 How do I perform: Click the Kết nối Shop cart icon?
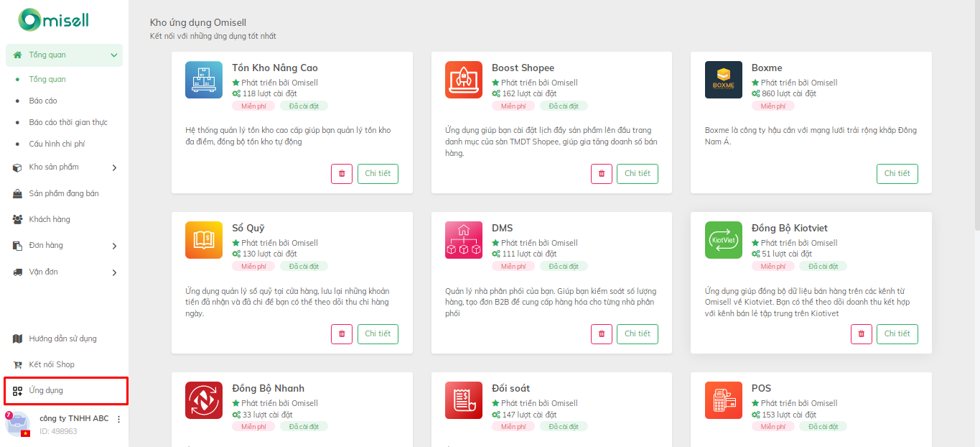17,365
